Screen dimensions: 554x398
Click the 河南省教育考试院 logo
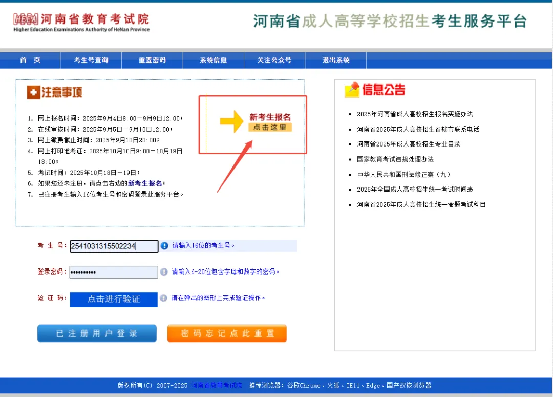[81, 22]
